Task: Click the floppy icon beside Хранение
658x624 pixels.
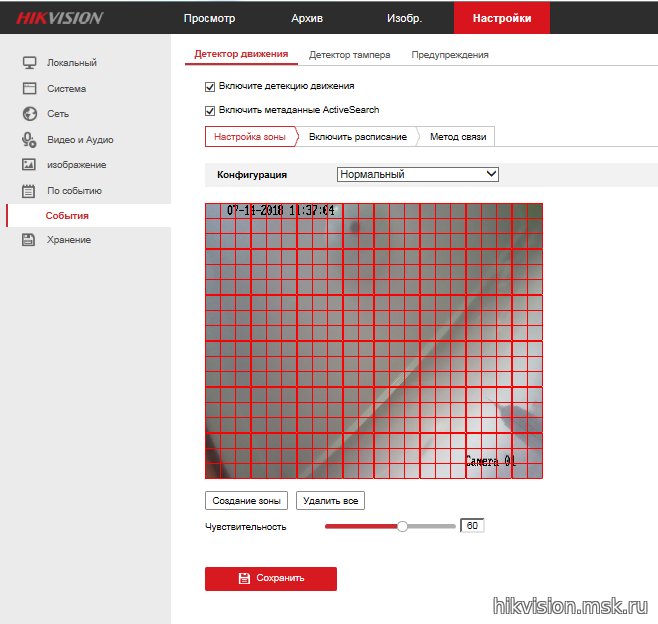Action: (x=29, y=240)
